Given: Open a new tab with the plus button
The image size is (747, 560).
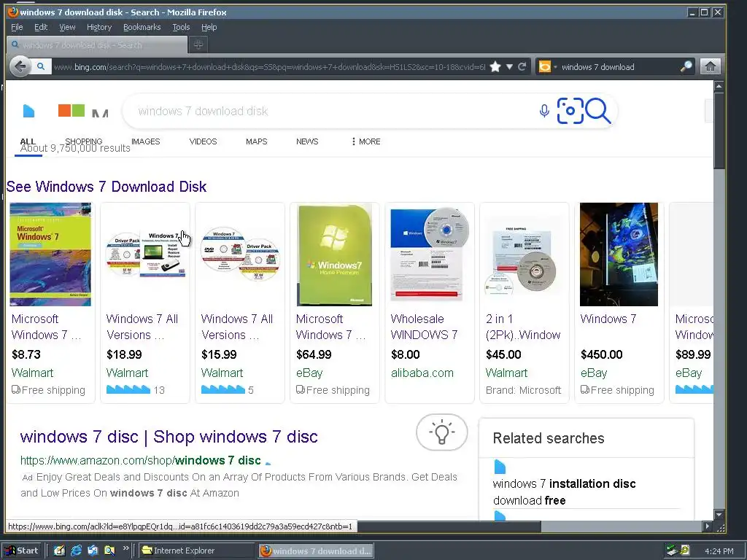Looking at the screenshot, I should point(198,44).
